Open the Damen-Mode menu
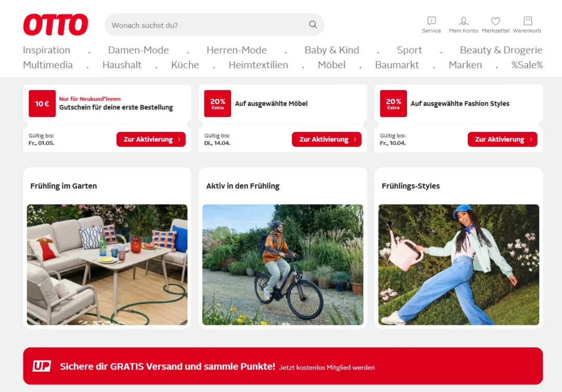 [x=138, y=50]
